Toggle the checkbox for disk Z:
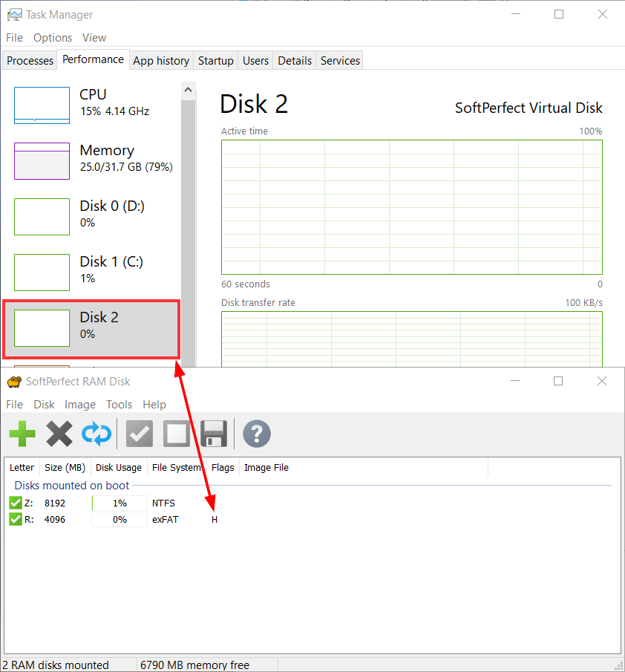 coord(16,503)
